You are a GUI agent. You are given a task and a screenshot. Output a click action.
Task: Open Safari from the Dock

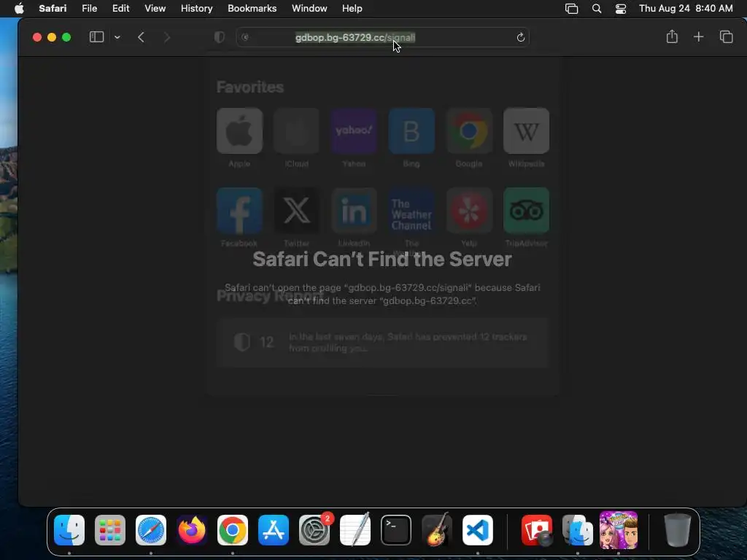click(x=151, y=530)
